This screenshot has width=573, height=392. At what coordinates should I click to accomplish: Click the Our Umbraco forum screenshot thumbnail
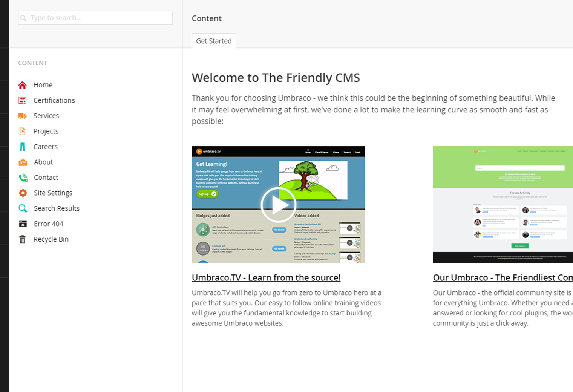click(503, 205)
